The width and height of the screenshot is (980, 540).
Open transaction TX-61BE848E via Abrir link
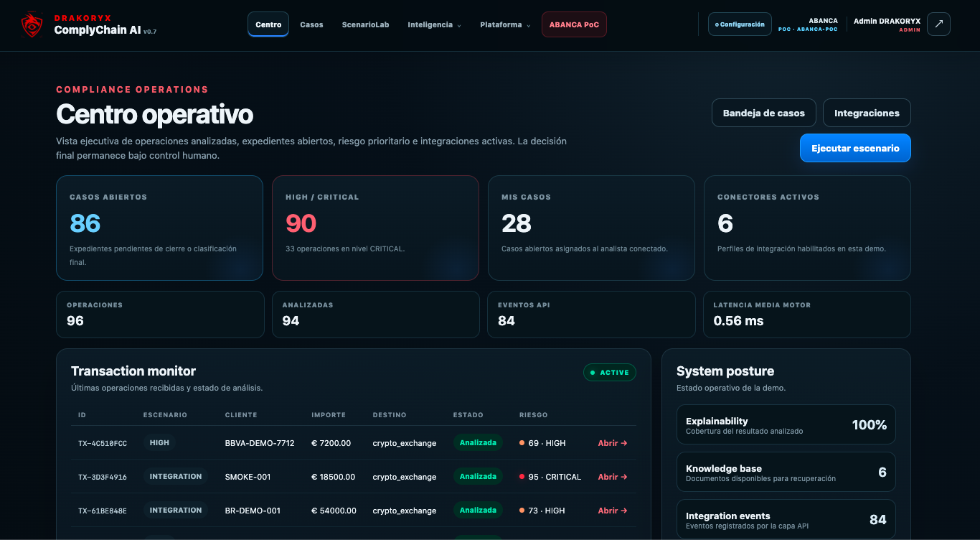coord(613,511)
